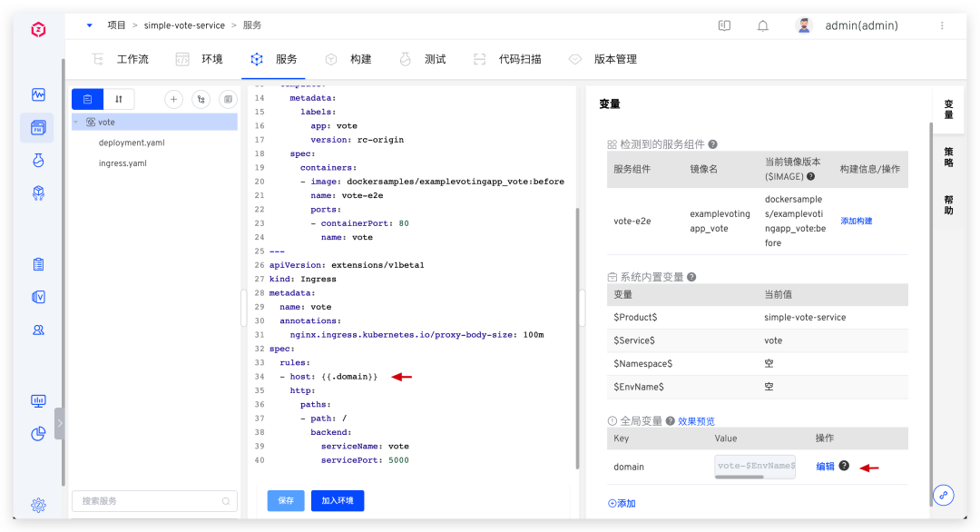Click the notification bell icon

pos(762,25)
